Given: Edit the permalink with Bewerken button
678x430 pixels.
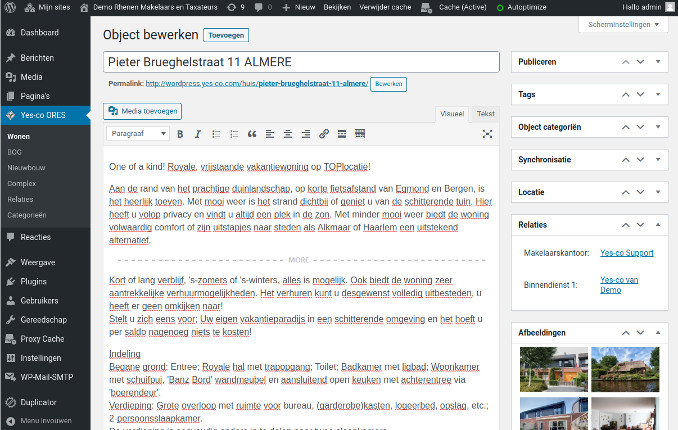Looking at the screenshot, I should click(x=388, y=84).
